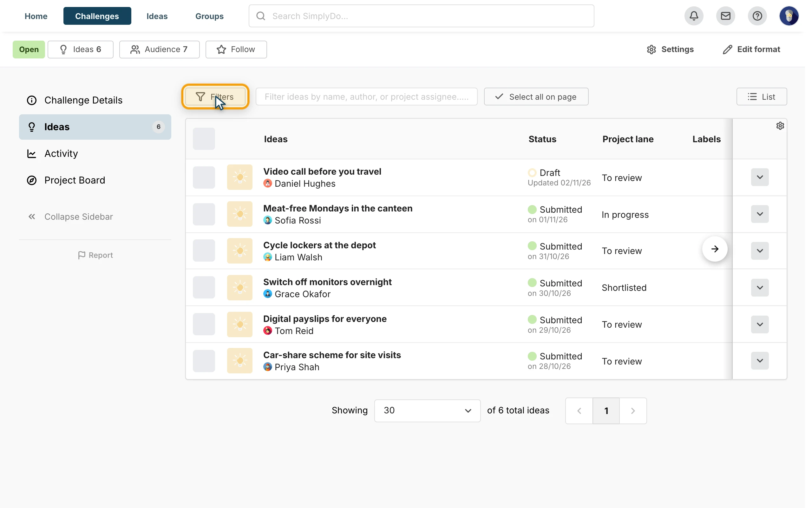Click the Car-share scheme lightbulb icon
Image resolution: width=812 pixels, height=508 pixels.
pyautogui.click(x=239, y=361)
